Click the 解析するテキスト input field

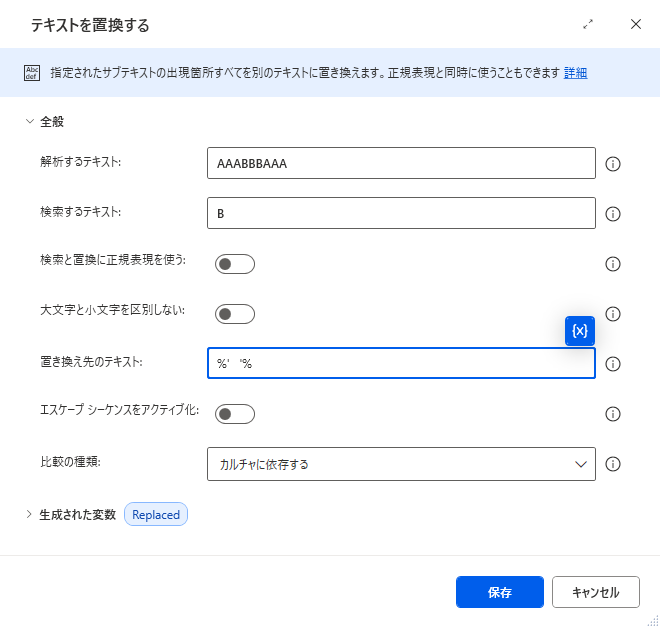tap(401, 163)
